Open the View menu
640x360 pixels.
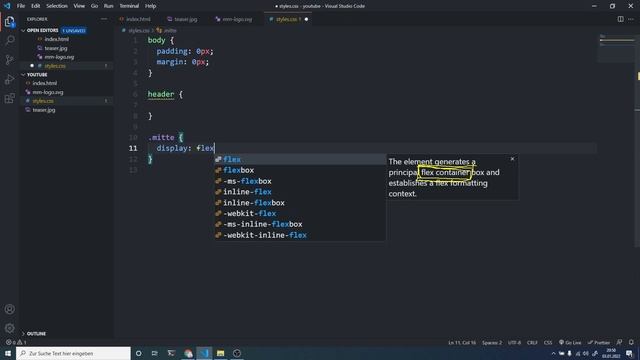79,6
